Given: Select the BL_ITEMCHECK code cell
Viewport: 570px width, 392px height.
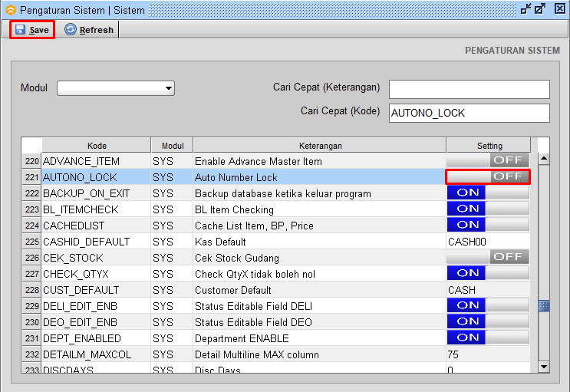Looking at the screenshot, I should (96, 209).
